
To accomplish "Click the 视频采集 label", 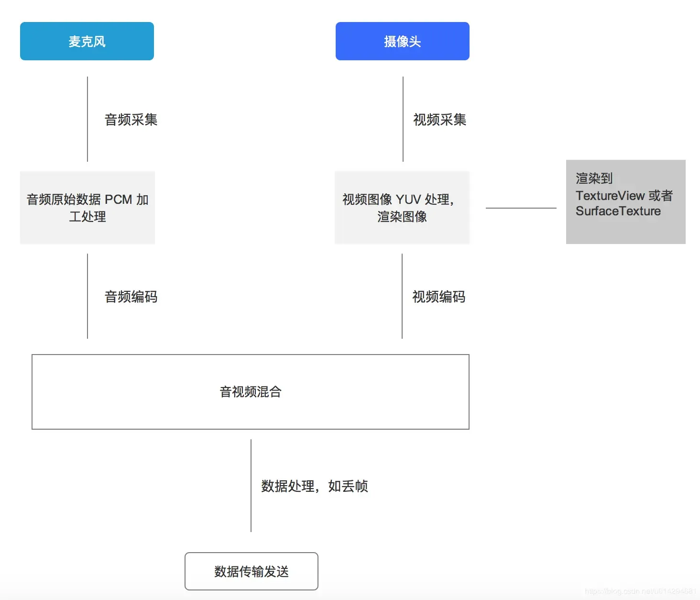I will click(439, 120).
